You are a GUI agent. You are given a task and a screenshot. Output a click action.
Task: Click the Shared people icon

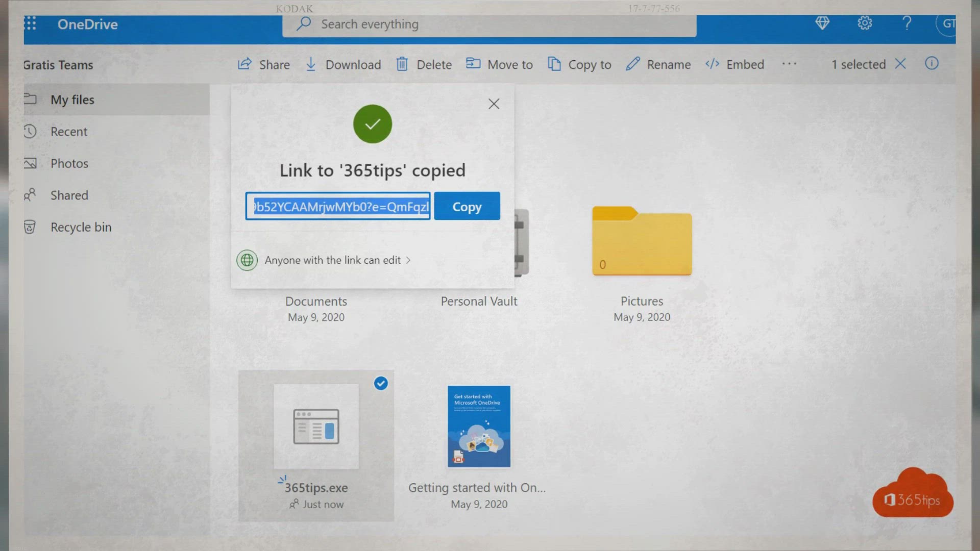click(30, 195)
